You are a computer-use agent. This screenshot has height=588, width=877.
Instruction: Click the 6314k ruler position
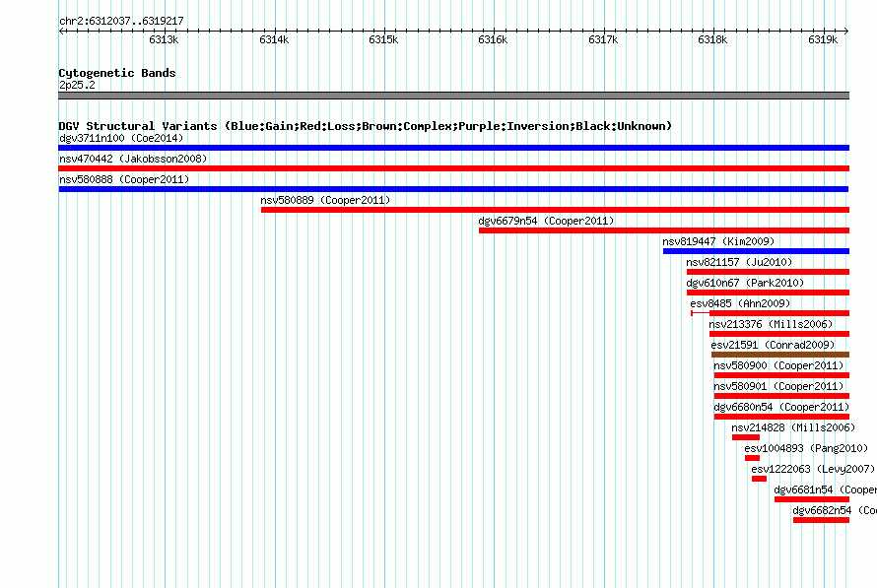[x=274, y=39]
